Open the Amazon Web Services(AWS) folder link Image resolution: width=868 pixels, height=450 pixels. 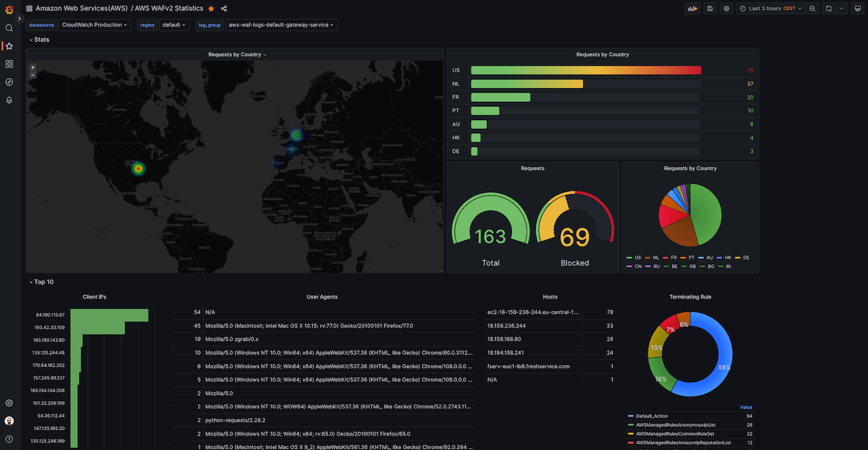[81, 8]
